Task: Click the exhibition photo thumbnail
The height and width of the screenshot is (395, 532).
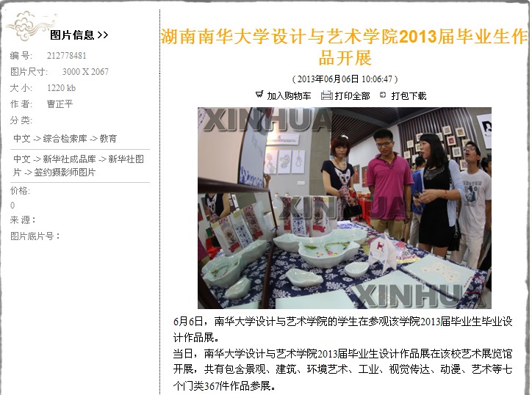Action: pyautogui.click(x=345, y=208)
